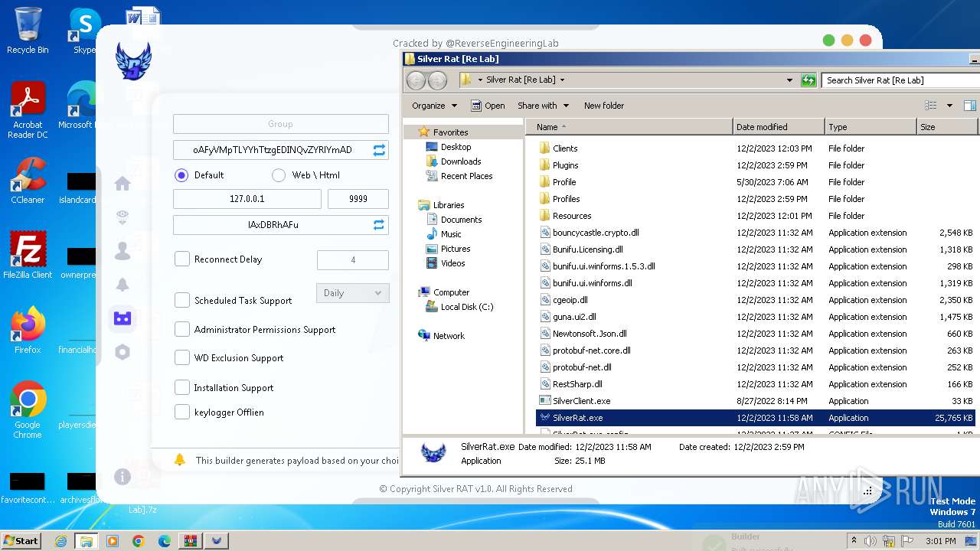Click New folder in Explorer toolbar

click(604, 106)
